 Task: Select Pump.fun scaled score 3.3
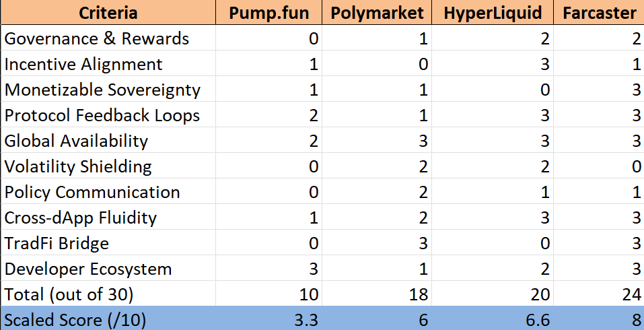(x=269, y=319)
